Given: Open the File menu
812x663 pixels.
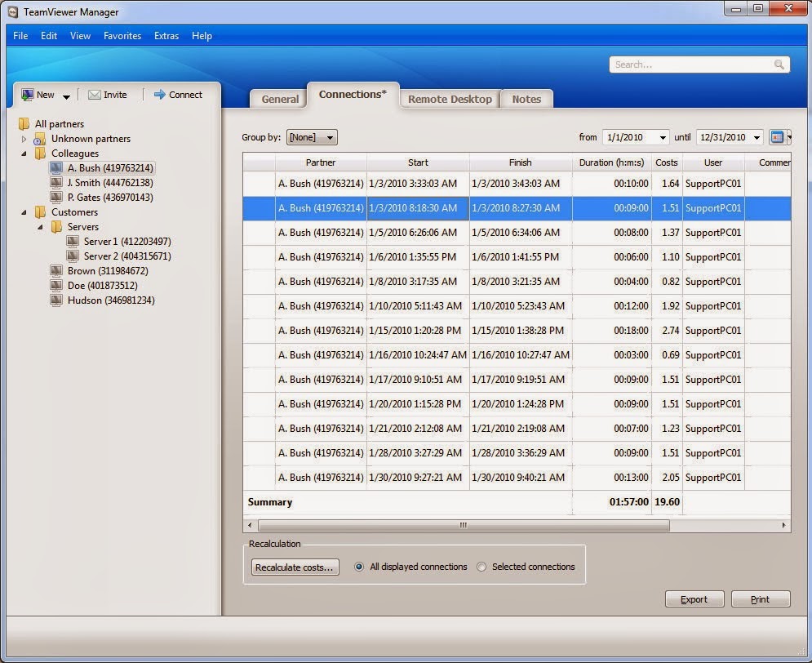Looking at the screenshot, I should [20, 36].
